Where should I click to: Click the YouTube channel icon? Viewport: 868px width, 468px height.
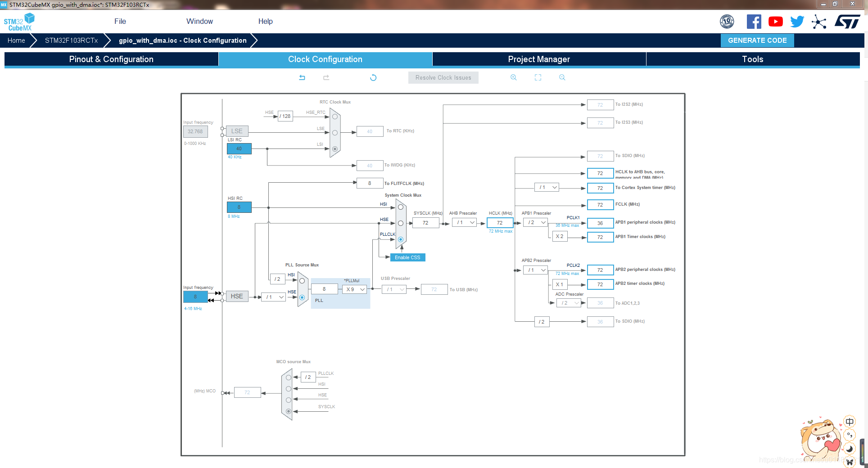coord(775,21)
